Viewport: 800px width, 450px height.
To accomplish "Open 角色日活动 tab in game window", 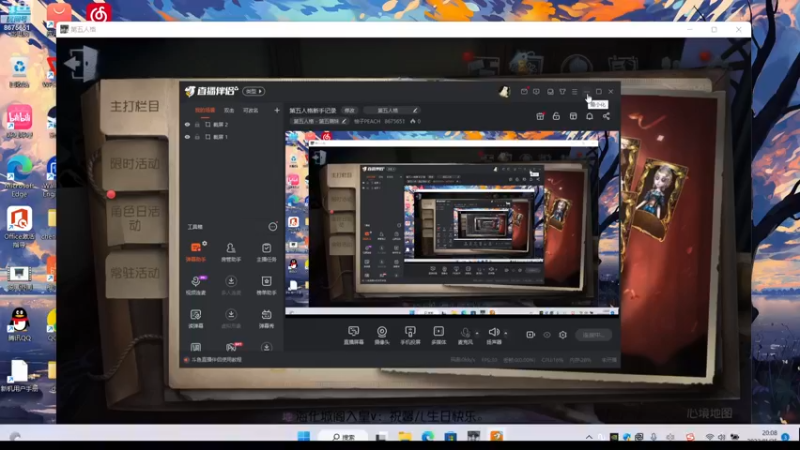I will (x=135, y=218).
